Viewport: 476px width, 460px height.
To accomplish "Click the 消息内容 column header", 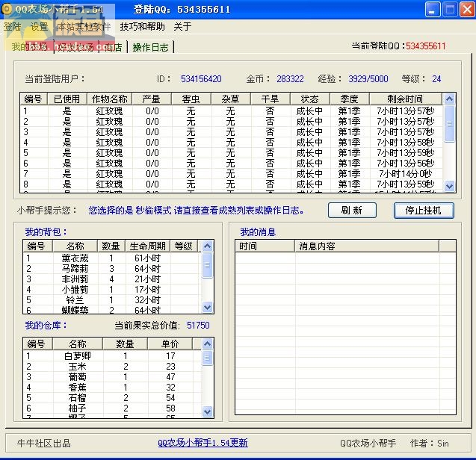I will pos(367,246).
